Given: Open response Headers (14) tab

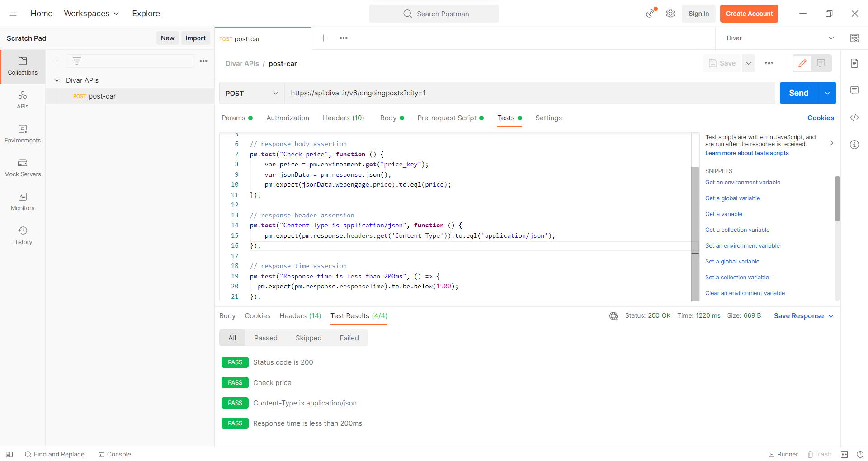Looking at the screenshot, I should coord(300,316).
